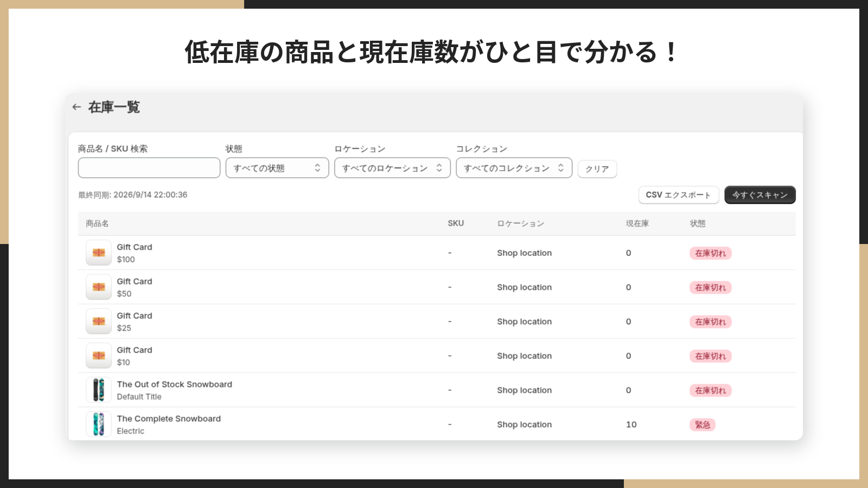Sort by the 状態 column header
The width and height of the screenshot is (868, 488).
698,223
